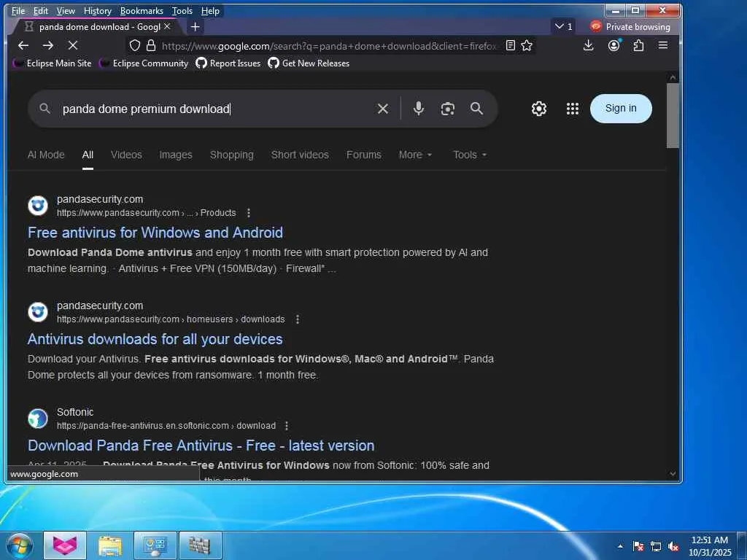Switch to Short videos tab
Screen dimensions: 747x560
point(300,155)
